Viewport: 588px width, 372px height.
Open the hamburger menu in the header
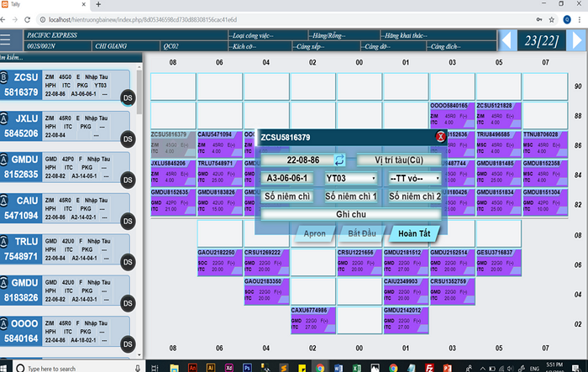pyautogui.click(x=12, y=39)
